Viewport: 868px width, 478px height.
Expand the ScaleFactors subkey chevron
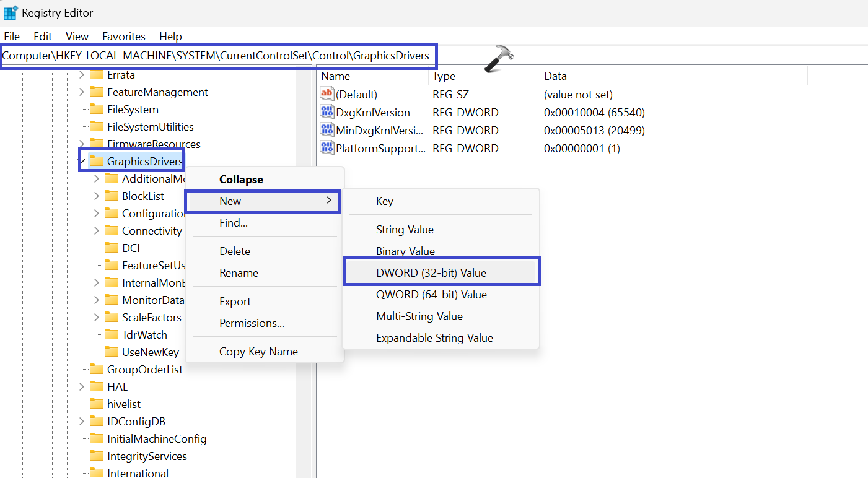(96, 317)
